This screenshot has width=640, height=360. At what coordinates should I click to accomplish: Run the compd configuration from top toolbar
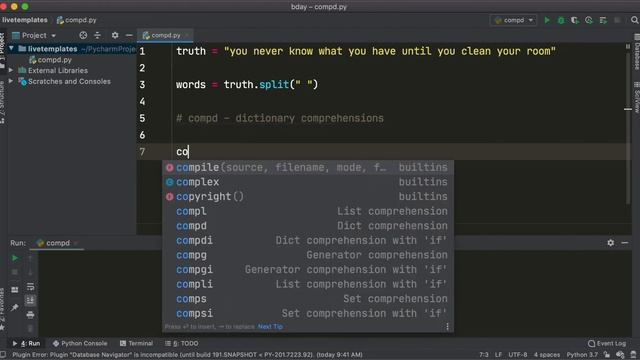pos(547,20)
